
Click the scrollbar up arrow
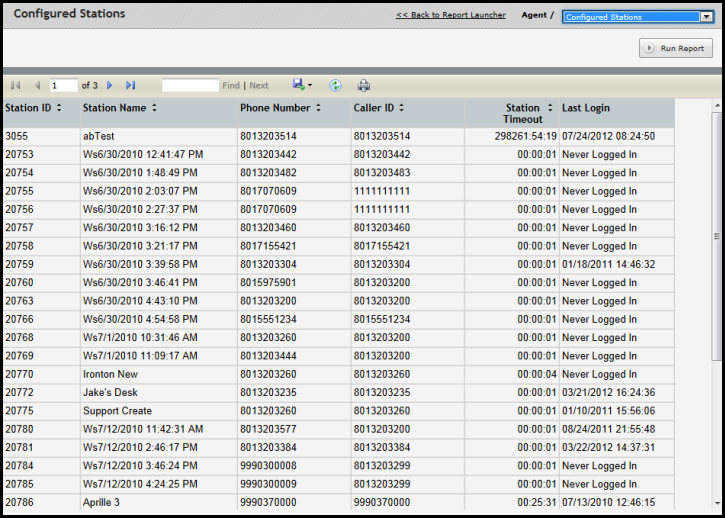(x=717, y=105)
